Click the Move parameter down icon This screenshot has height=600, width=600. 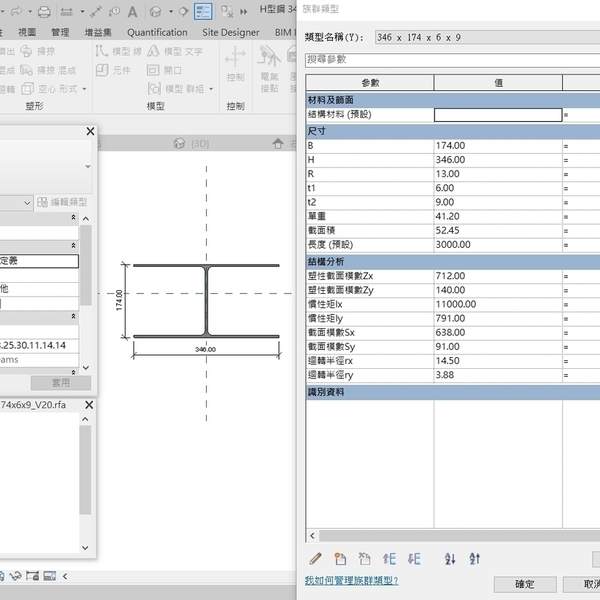click(414, 559)
